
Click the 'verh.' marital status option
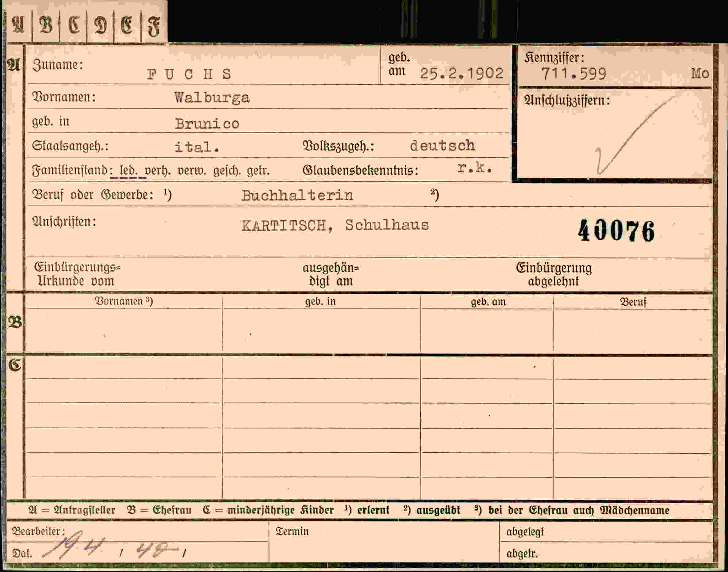coord(158,171)
